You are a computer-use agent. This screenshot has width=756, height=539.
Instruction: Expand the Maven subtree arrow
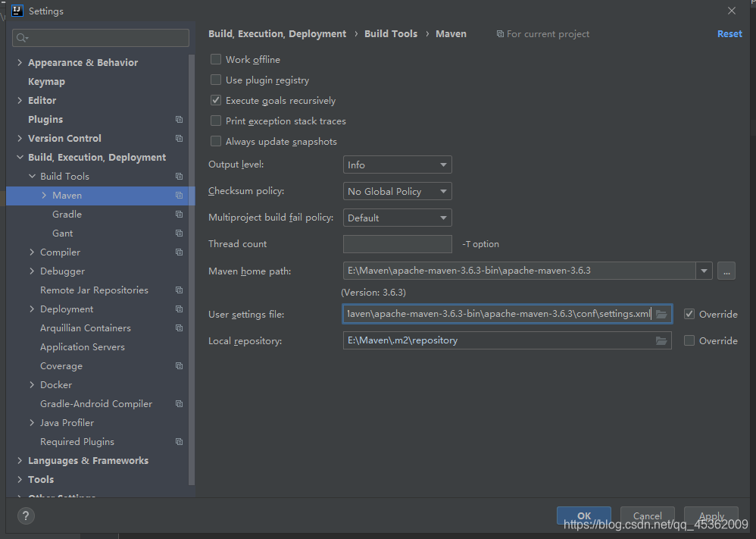[44, 196]
